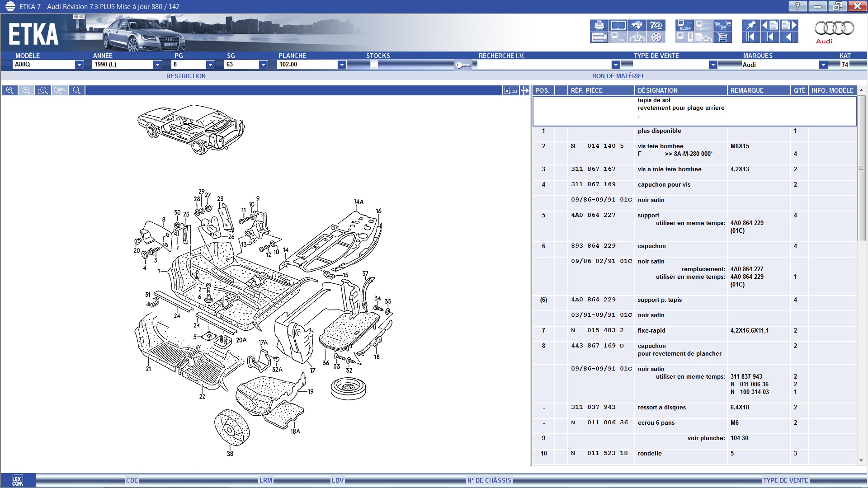Click the small car overview thumbnail
Image resolution: width=868 pixels, height=488 pixels.
[x=191, y=129]
